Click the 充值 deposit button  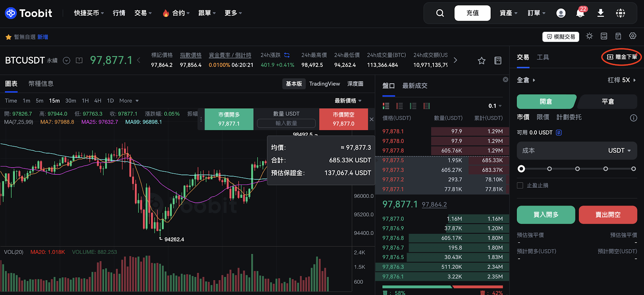click(473, 13)
